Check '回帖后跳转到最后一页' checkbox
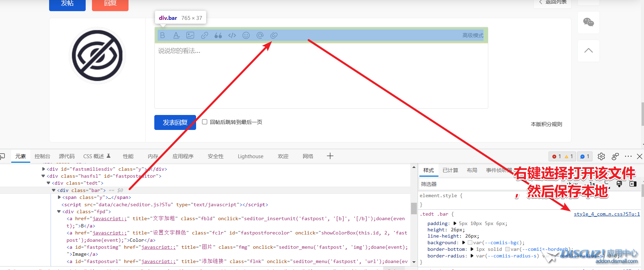Viewport: 644px width, 270px height. tap(205, 122)
